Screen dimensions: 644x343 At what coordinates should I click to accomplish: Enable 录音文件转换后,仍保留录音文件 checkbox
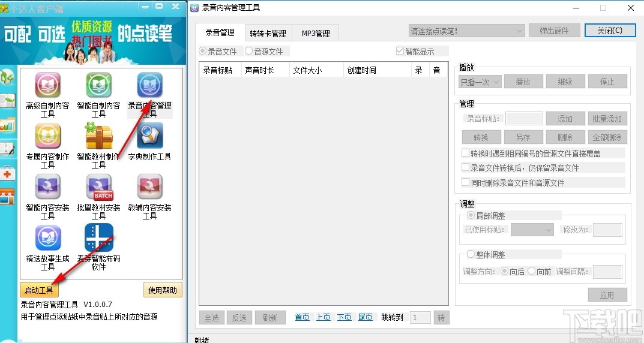pyautogui.click(x=465, y=167)
